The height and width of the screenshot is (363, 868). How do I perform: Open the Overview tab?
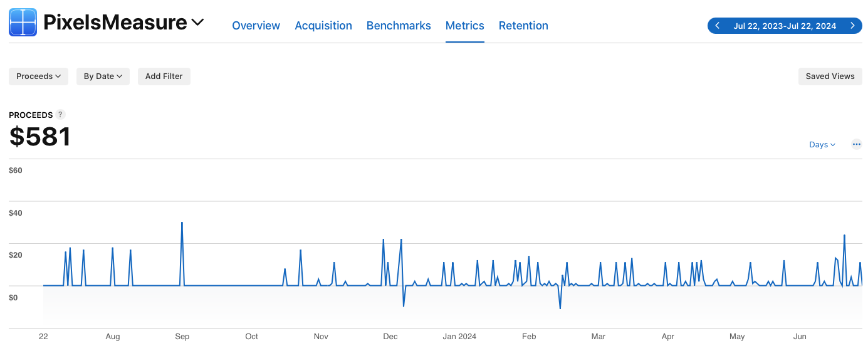[x=256, y=26]
